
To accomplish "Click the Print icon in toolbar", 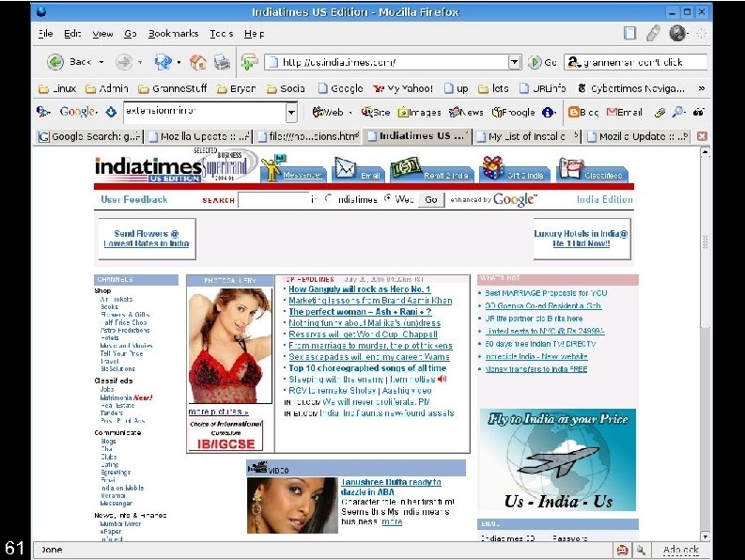I will 222,62.
